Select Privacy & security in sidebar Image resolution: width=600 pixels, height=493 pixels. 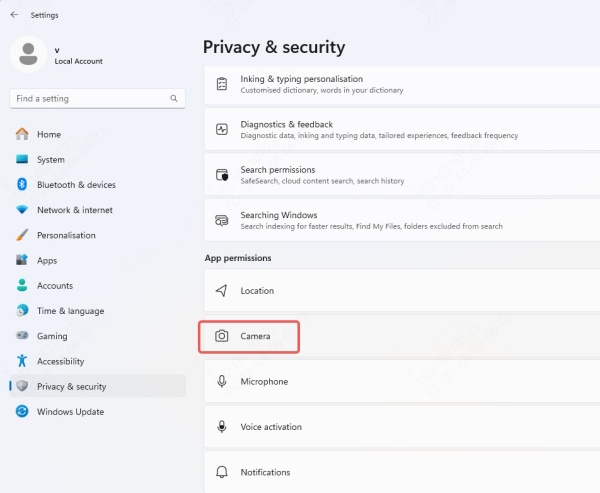[98, 386]
